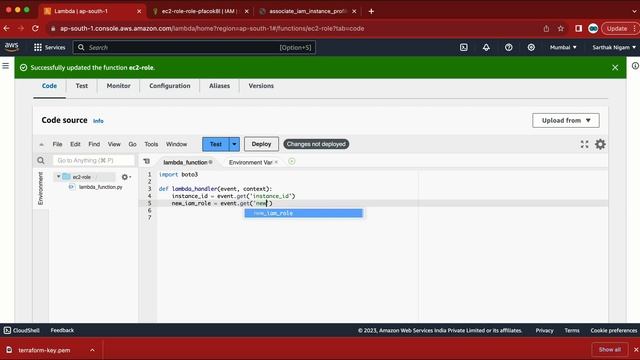Open the Feedback link in footer
This screenshot has height=360, width=640.
(x=62, y=330)
